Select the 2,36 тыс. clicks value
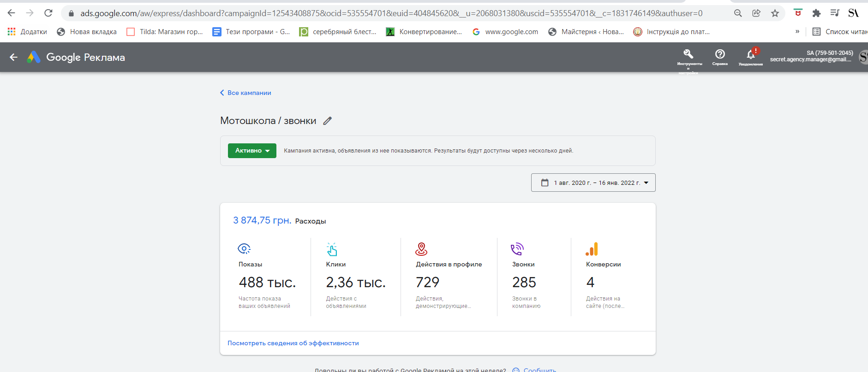The image size is (868, 372). (x=356, y=282)
